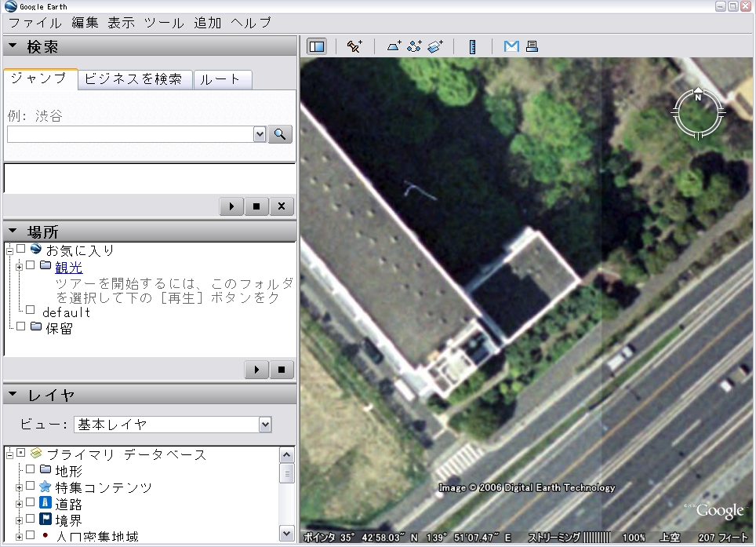This screenshot has width=756, height=547.
Task: Open the ツール menu
Action: coord(164,23)
